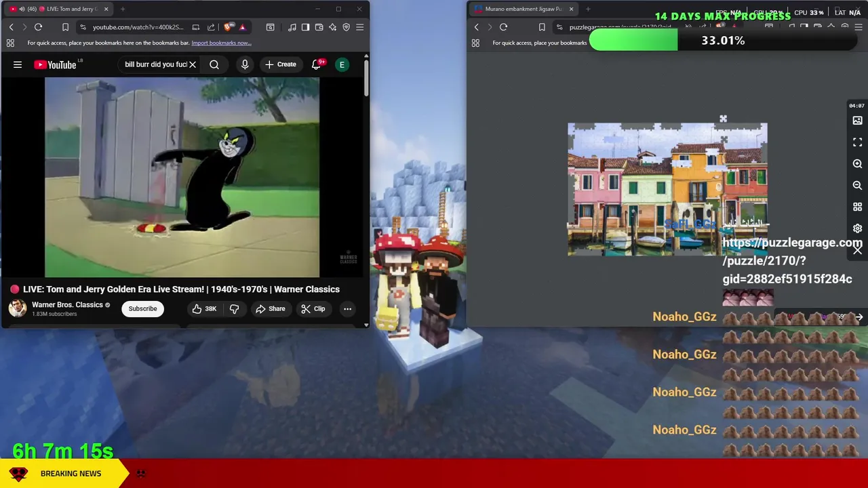This screenshot has height=488, width=868.
Task: Search with voice microphone button
Action: click(x=245, y=64)
